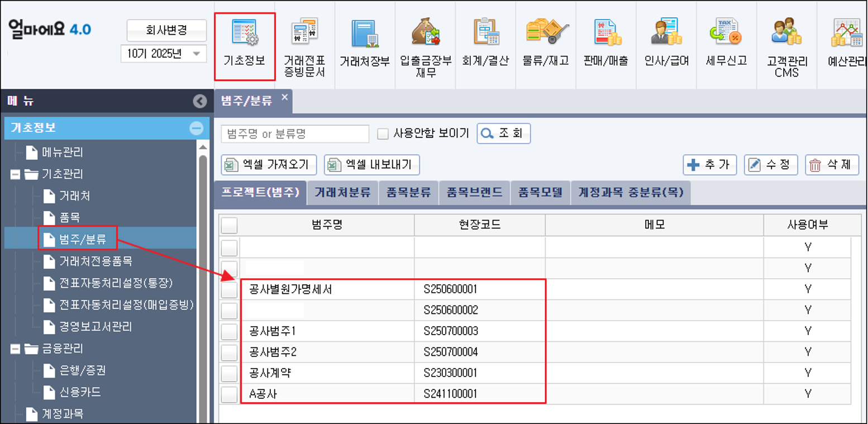Check the checkbox beside 공사계약 row

point(228,373)
